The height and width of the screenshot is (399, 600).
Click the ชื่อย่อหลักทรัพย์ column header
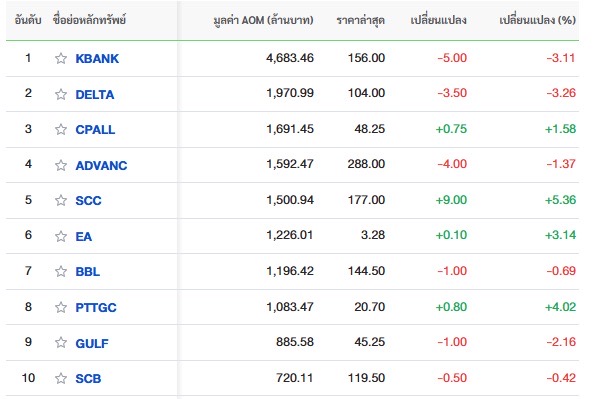(x=90, y=20)
